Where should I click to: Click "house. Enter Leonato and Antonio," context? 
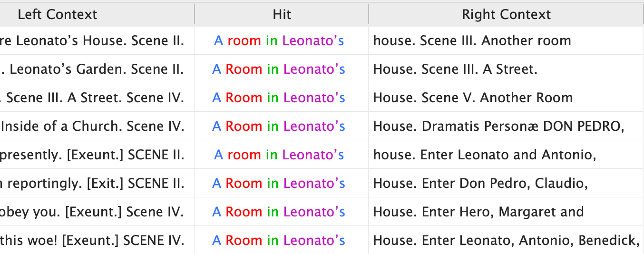point(485,155)
